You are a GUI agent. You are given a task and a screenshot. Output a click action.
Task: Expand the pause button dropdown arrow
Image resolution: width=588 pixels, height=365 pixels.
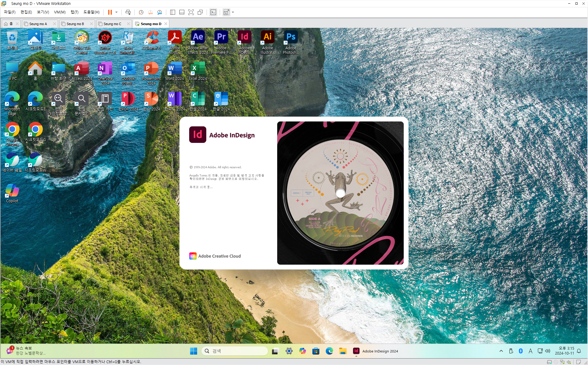tap(116, 12)
